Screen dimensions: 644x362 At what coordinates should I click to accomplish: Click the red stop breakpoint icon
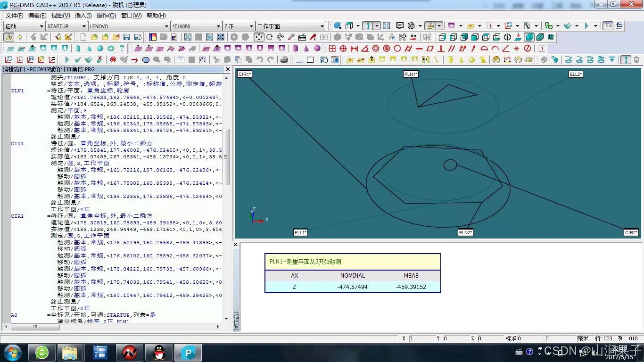tap(113, 60)
